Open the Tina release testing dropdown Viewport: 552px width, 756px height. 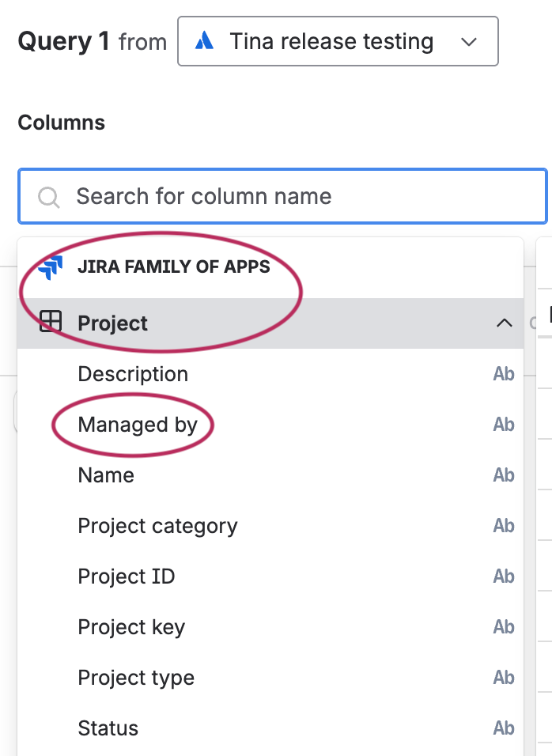point(332,41)
